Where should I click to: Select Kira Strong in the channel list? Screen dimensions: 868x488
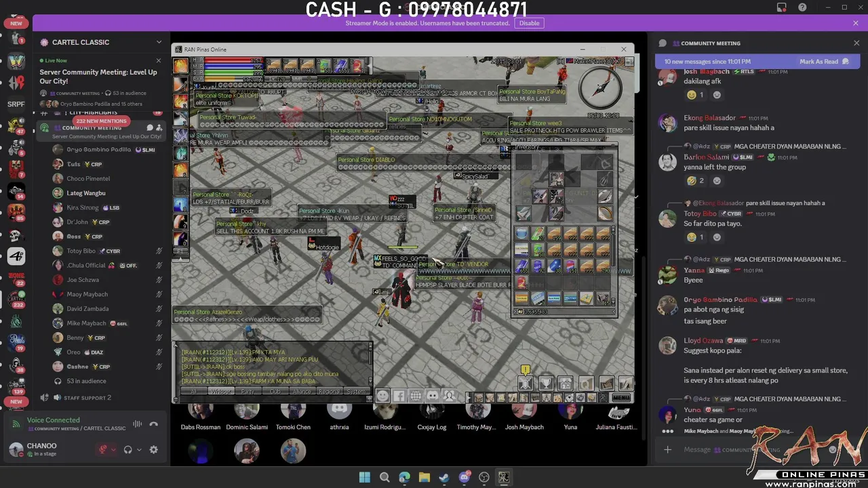pyautogui.click(x=83, y=207)
